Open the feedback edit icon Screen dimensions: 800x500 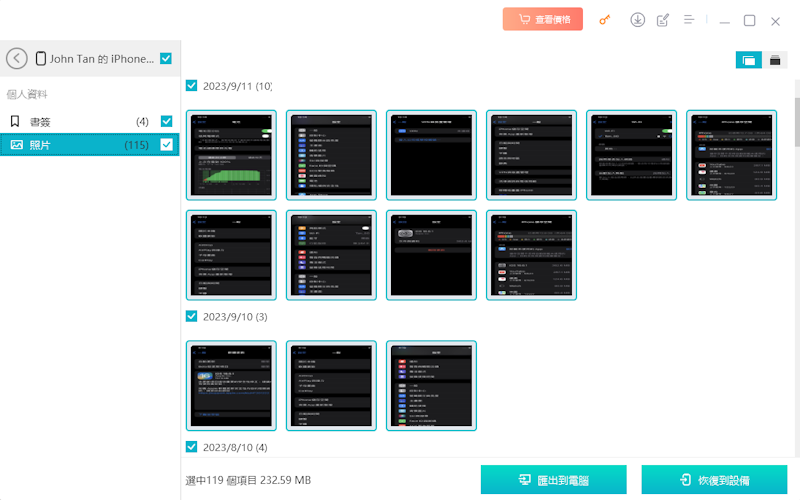click(x=663, y=20)
